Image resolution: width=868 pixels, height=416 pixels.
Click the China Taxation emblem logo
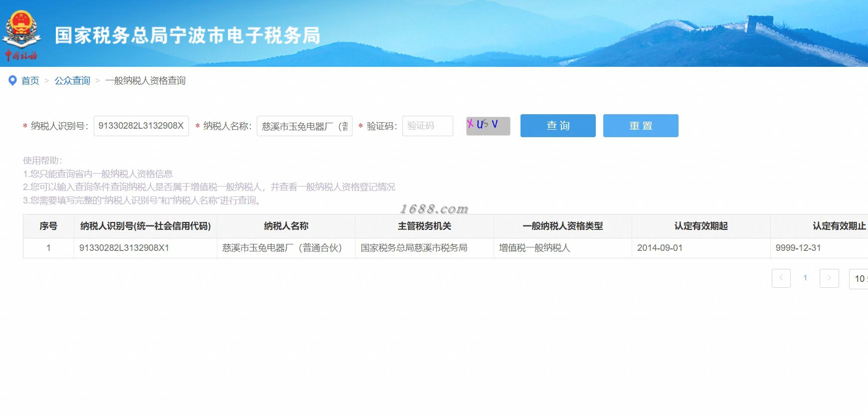(x=20, y=36)
